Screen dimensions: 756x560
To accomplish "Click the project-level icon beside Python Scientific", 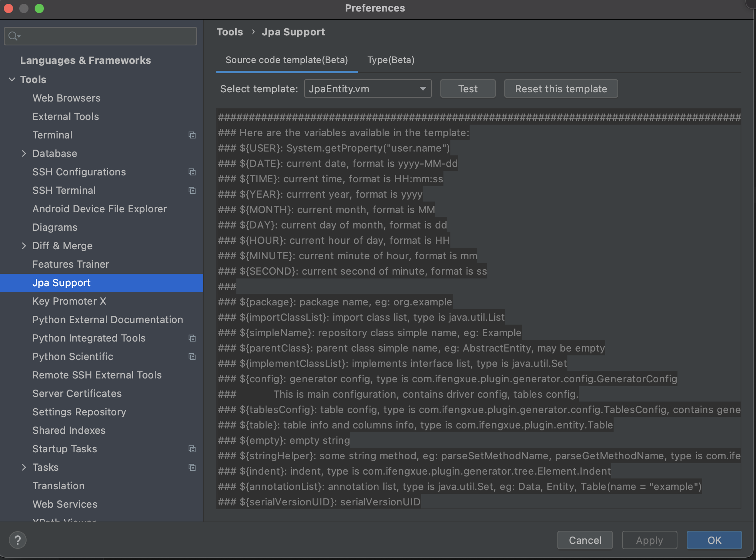I will pos(192,357).
